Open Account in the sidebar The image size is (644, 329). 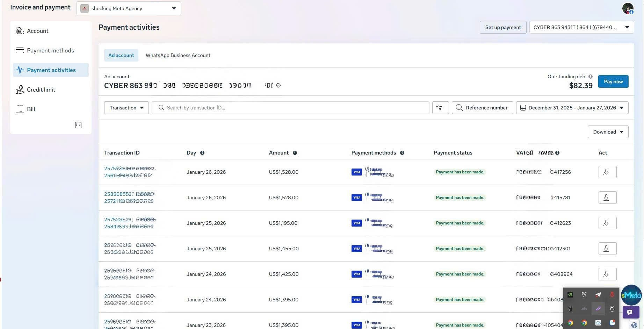(51, 31)
